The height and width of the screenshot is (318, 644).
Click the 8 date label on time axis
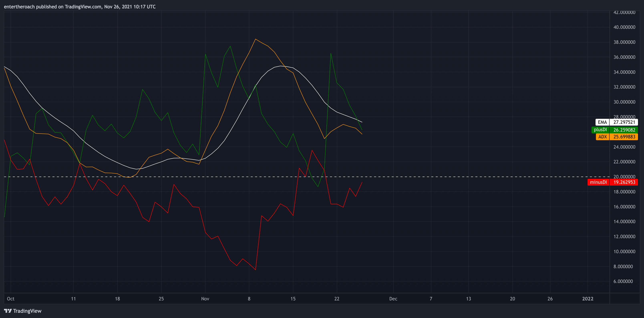point(249,299)
